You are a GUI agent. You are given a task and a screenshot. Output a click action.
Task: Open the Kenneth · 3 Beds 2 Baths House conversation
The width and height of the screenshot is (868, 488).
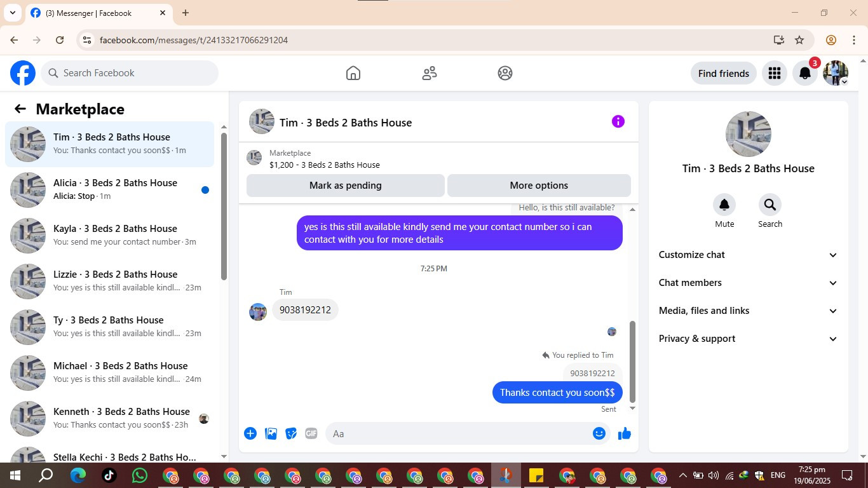tap(110, 419)
